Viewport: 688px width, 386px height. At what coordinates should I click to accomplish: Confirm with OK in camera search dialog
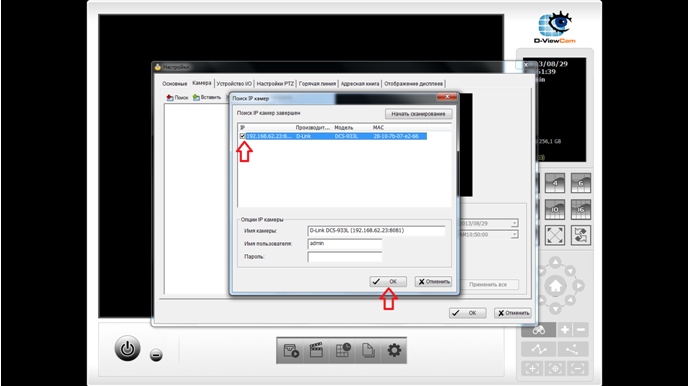(x=388, y=282)
